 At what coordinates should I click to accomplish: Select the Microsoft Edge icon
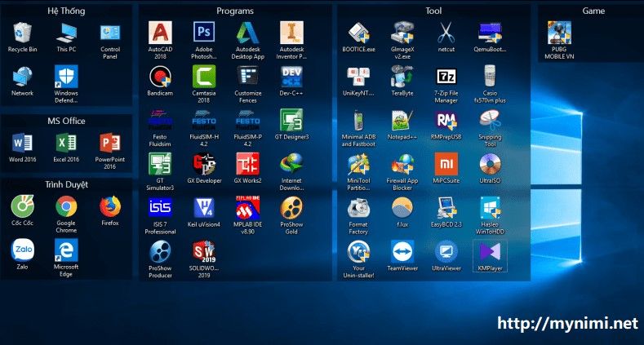click(67, 250)
